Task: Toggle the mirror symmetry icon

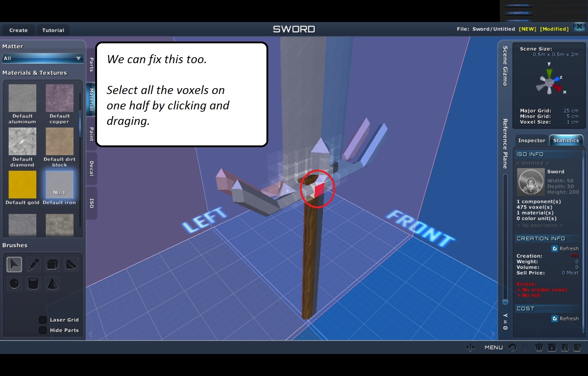Action: pyautogui.click(x=470, y=347)
